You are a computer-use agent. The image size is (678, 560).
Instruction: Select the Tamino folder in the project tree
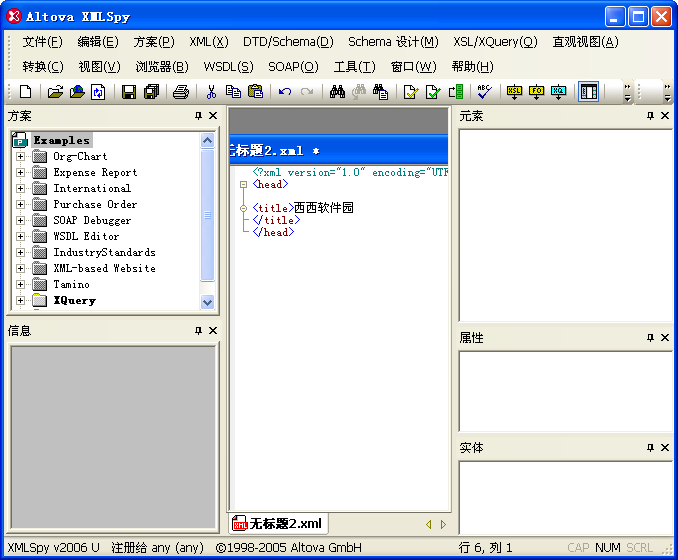[71, 285]
